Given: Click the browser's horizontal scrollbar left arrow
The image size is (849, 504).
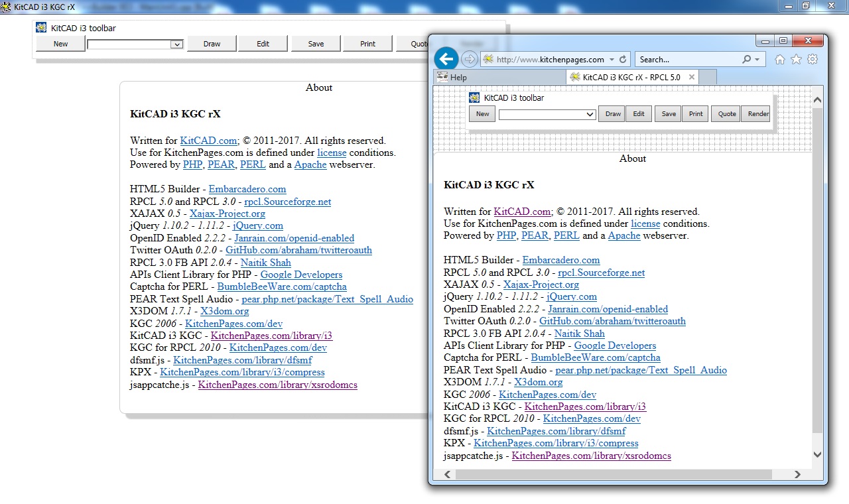Looking at the screenshot, I should tap(448, 475).
